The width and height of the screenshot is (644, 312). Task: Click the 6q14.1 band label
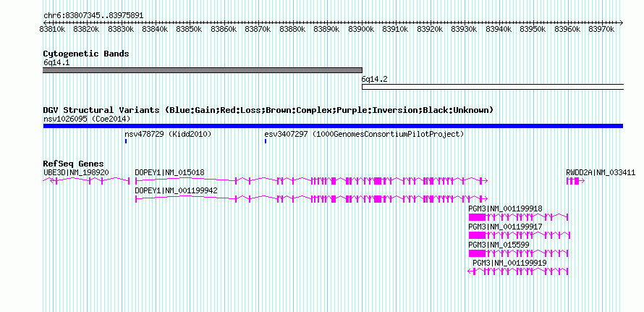click(56, 63)
